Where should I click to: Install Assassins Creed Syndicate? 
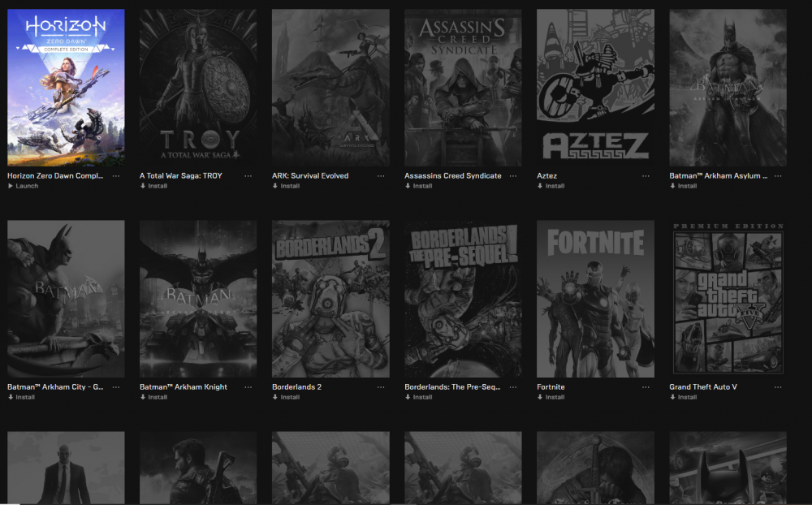(419, 186)
